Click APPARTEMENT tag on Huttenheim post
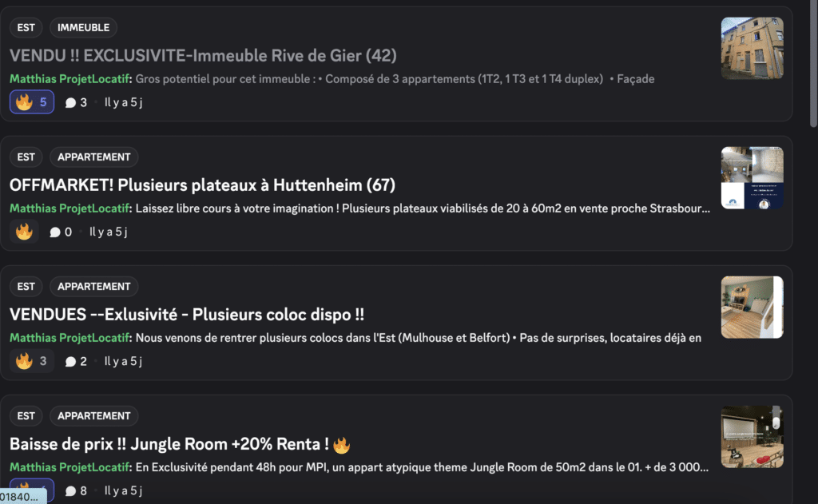Screen dimensions: 818x504 [93, 157]
